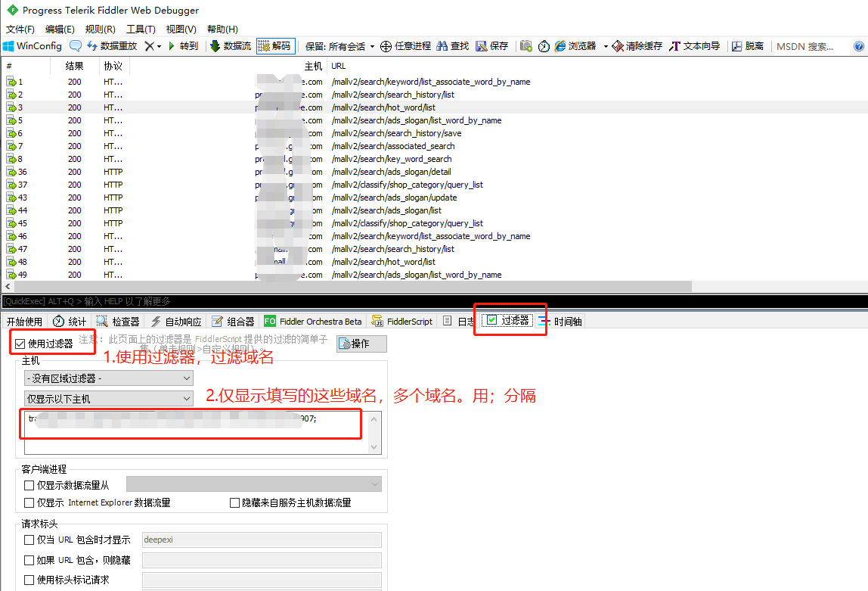Click 转到 (Go) toolbar button
This screenshot has width=868, height=591.
[183, 46]
